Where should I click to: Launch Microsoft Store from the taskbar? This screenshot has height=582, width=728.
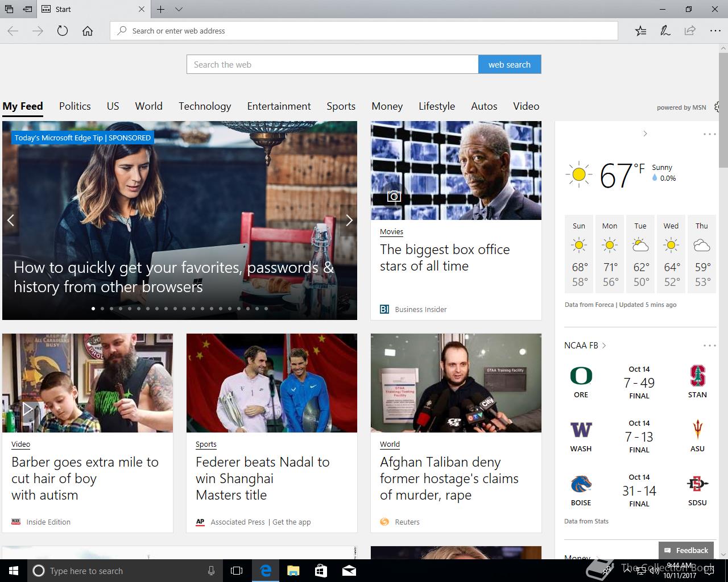click(321, 571)
